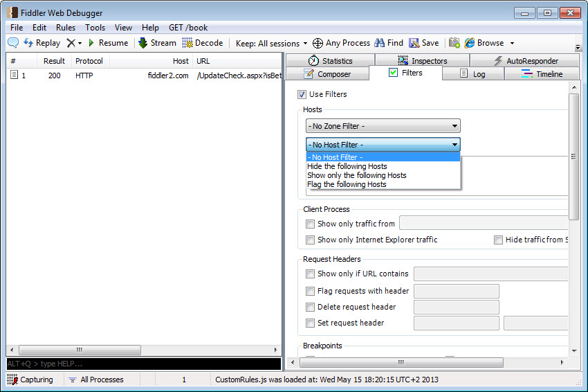Viewport: 588px width, 392px height.
Task: Click the QuickExec command box
Action: pos(144,364)
